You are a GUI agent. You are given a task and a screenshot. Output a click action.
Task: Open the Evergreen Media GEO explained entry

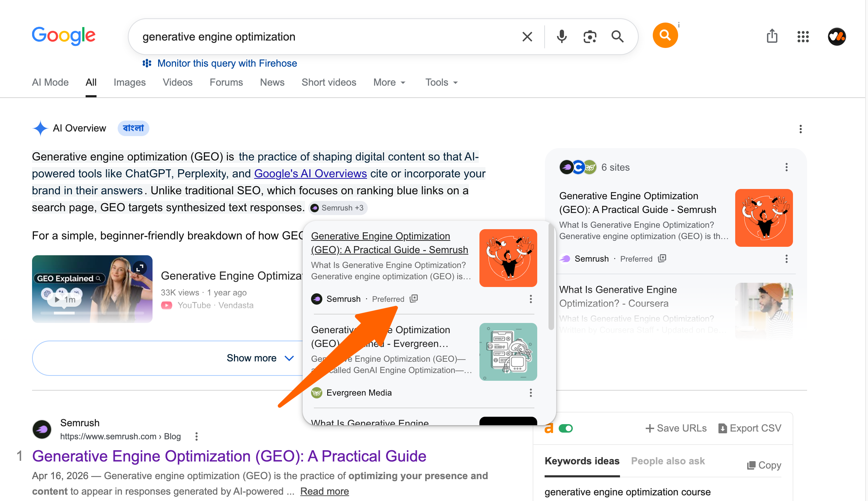coord(380,337)
